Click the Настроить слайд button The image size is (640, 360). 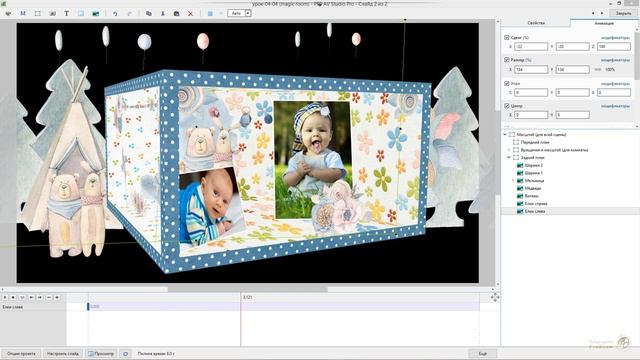point(63,353)
